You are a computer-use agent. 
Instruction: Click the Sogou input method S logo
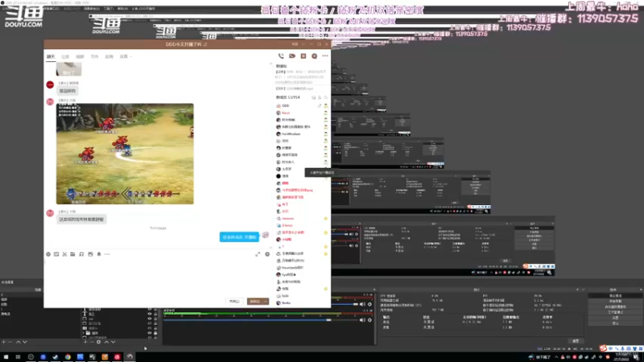(603, 348)
